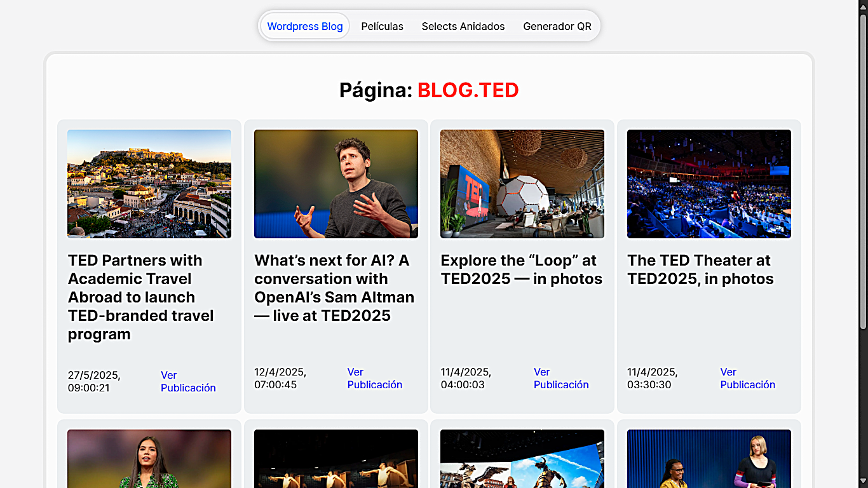Click the date "27/5/2025, 09:00:21"
Screen dimensions: 868x488
click(94, 381)
